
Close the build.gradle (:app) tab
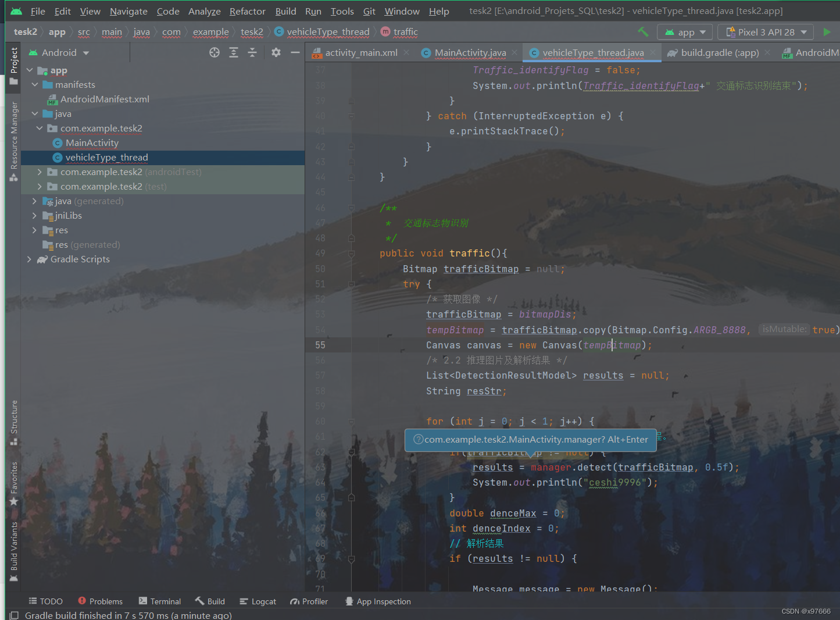[x=767, y=52]
